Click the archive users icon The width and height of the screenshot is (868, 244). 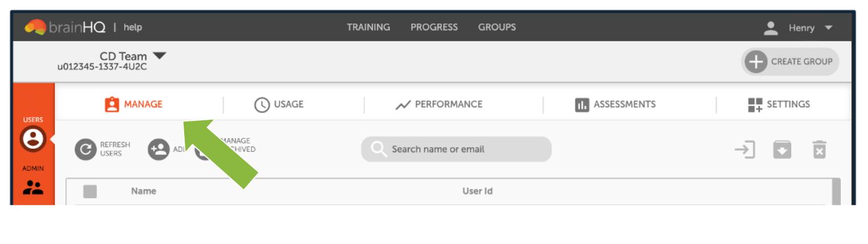pos(782,150)
